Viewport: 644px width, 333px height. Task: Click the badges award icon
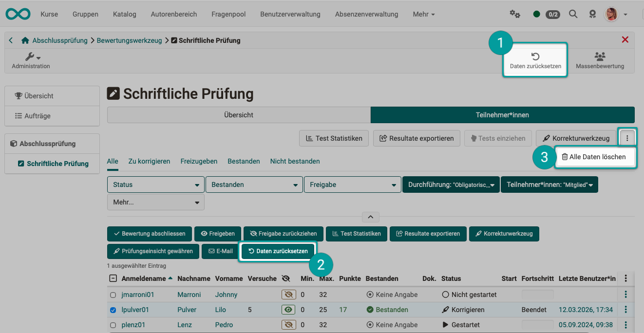(592, 14)
